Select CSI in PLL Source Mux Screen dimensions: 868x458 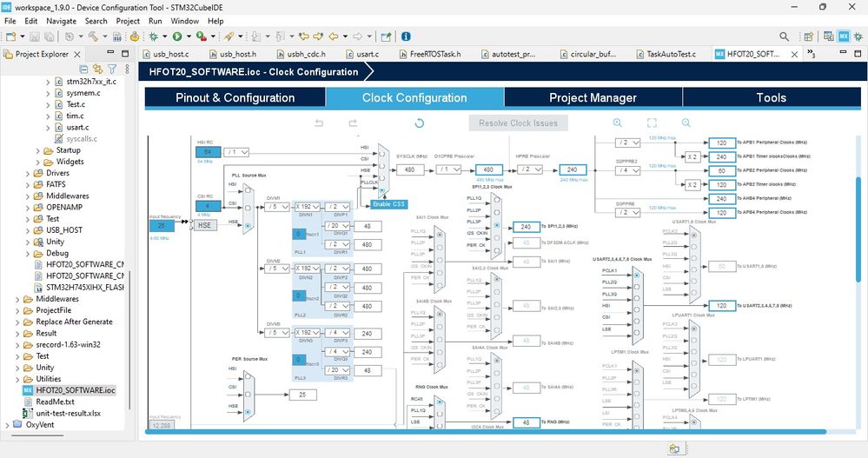(x=248, y=208)
